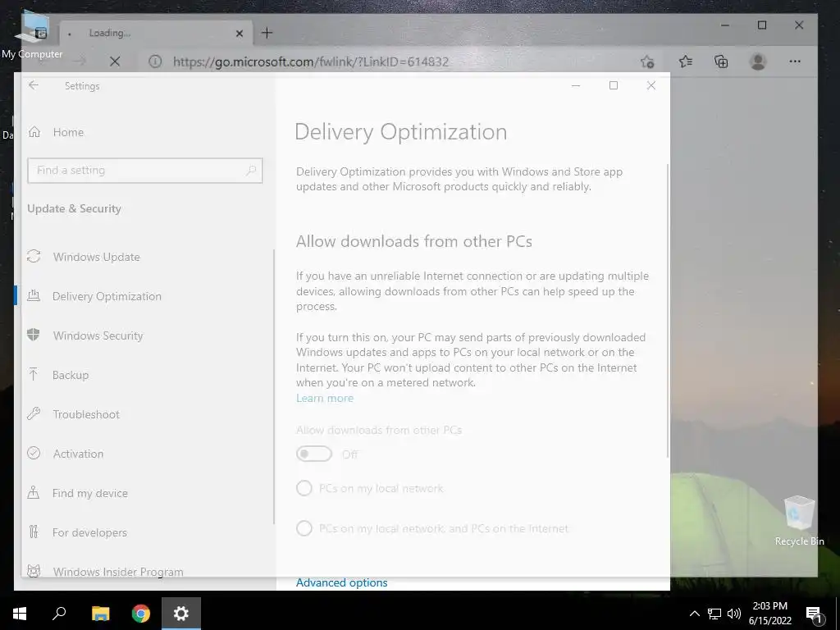Screen dimensions: 840x630
Task: Open a new tab in Edge
Action: point(267,33)
